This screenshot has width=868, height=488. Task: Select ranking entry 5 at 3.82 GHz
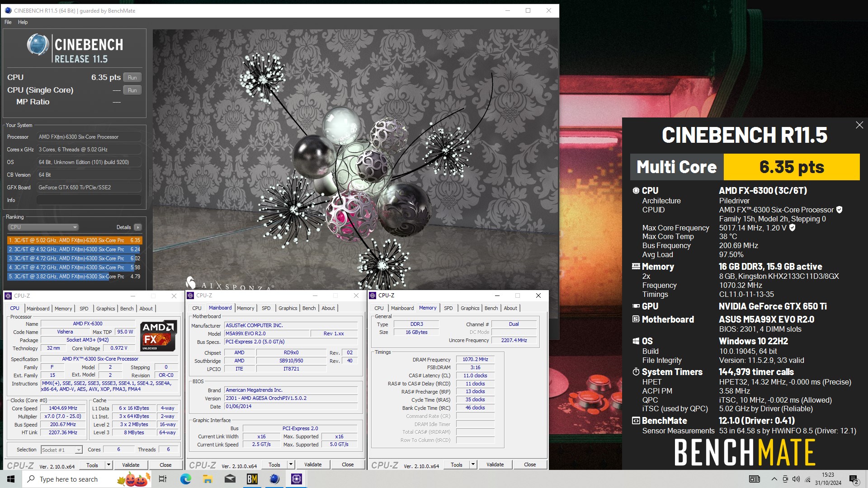(x=75, y=277)
